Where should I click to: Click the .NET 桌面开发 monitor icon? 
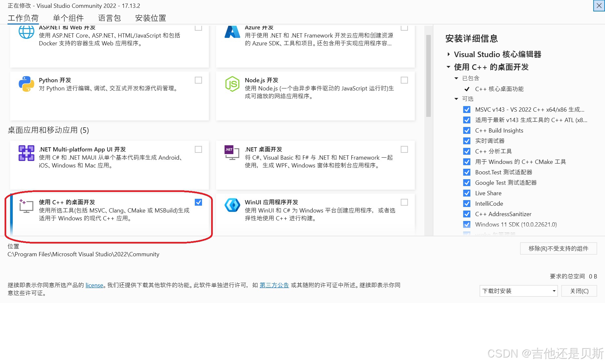[x=232, y=153]
